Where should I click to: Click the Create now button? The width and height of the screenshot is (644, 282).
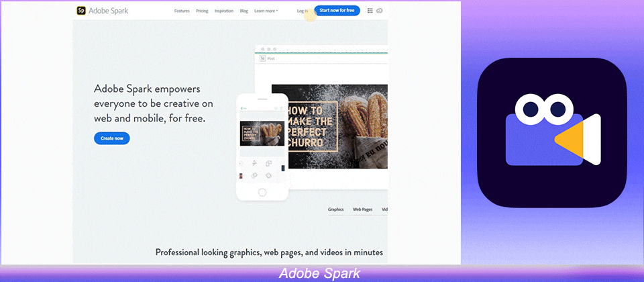pyautogui.click(x=112, y=138)
